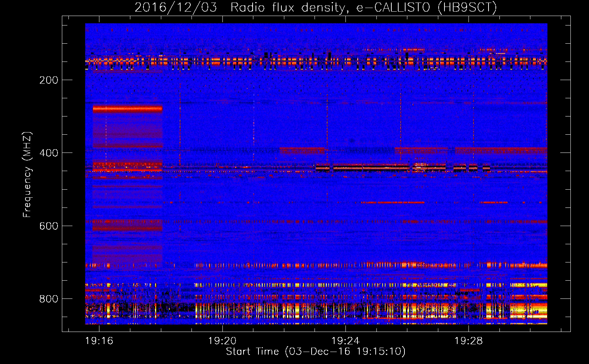Click the 19:28 time tick label
Viewport: 589px width, 364px height.
click(x=469, y=341)
